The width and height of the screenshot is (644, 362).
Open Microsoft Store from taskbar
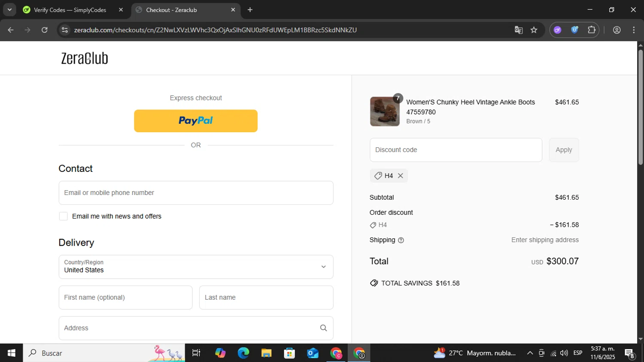point(290,353)
